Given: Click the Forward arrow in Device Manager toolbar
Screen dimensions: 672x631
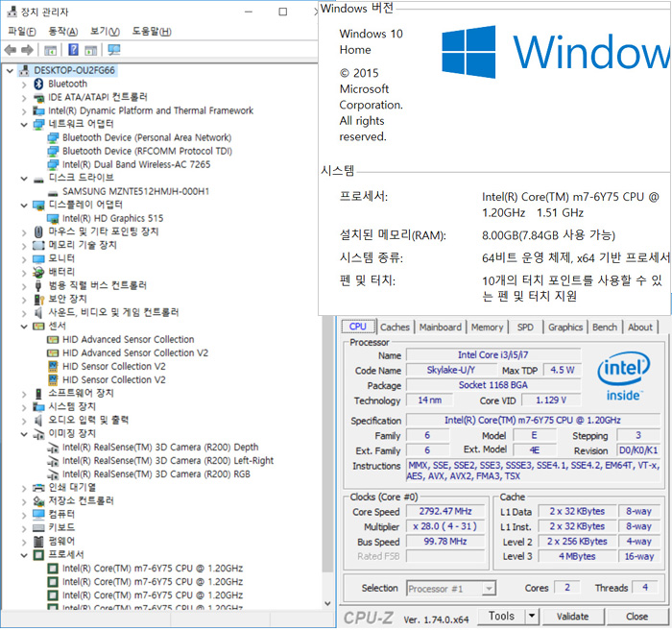Looking at the screenshot, I should 28,50.
